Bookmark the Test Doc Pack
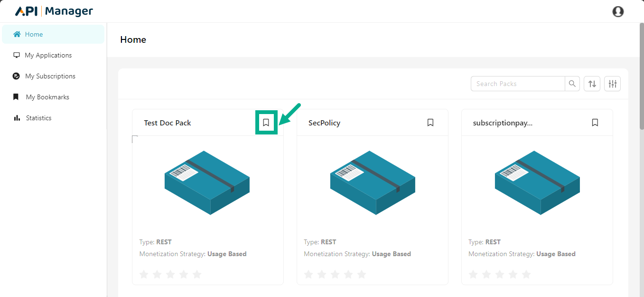 266,123
